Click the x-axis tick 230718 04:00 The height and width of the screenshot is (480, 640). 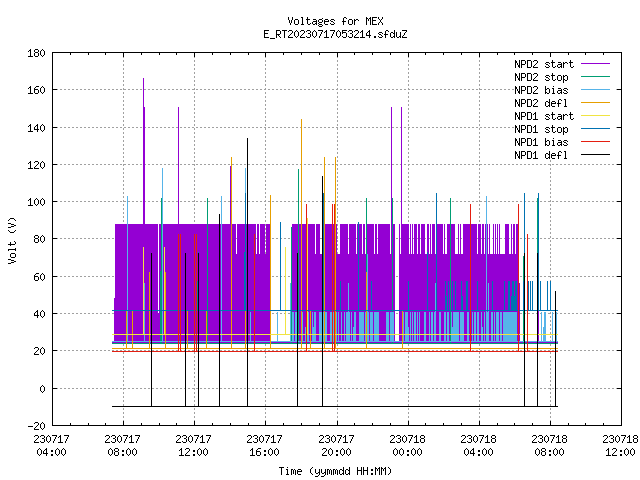point(478,446)
